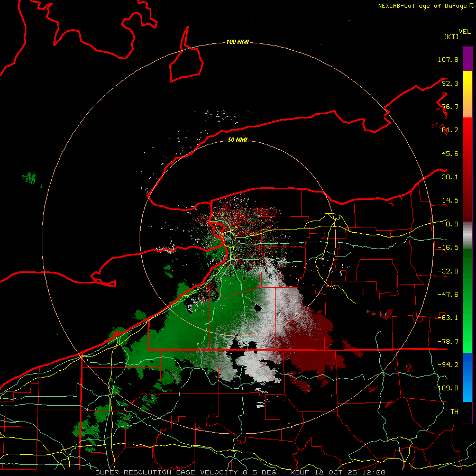Click the -94.2 scale value
This screenshot has height=476, width=476.
click(x=448, y=365)
